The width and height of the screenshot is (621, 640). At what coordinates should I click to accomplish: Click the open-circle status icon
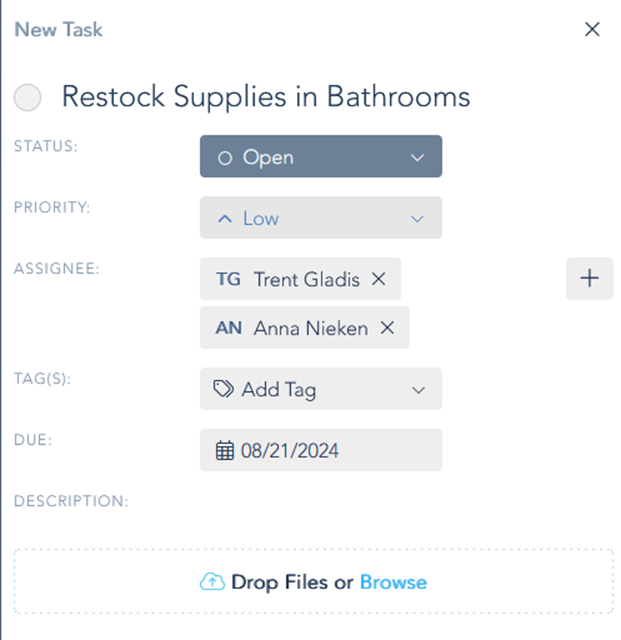click(x=225, y=158)
